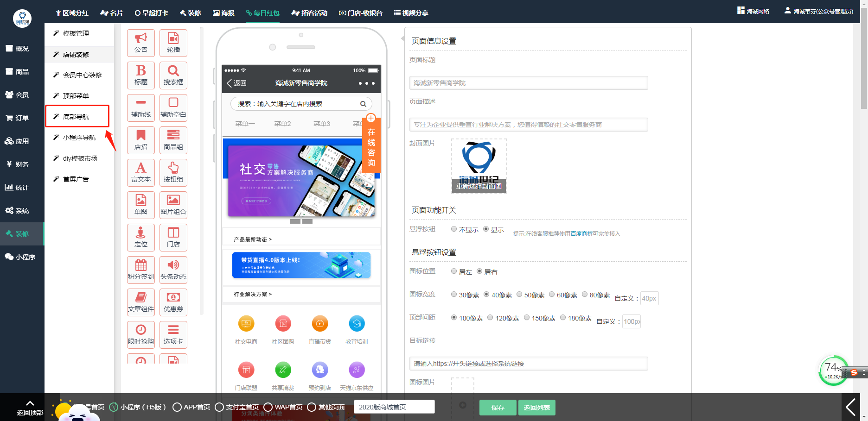Add the 选项卡 tab component
This screenshot has height=421, width=868.
pyautogui.click(x=173, y=335)
